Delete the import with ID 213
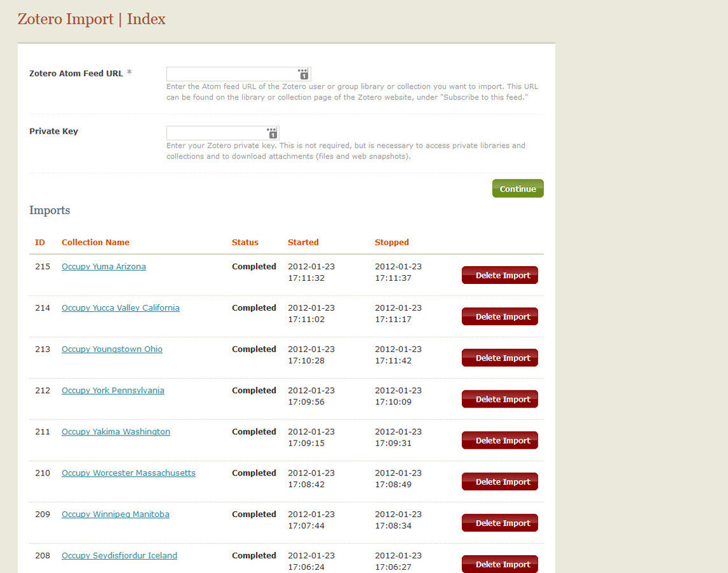This screenshot has width=728, height=573. pos(499,358)
